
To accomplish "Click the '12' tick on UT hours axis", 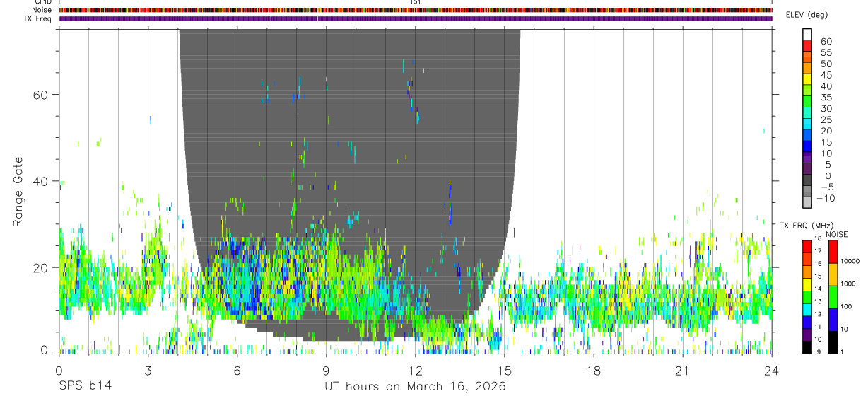I will point(415,371).
